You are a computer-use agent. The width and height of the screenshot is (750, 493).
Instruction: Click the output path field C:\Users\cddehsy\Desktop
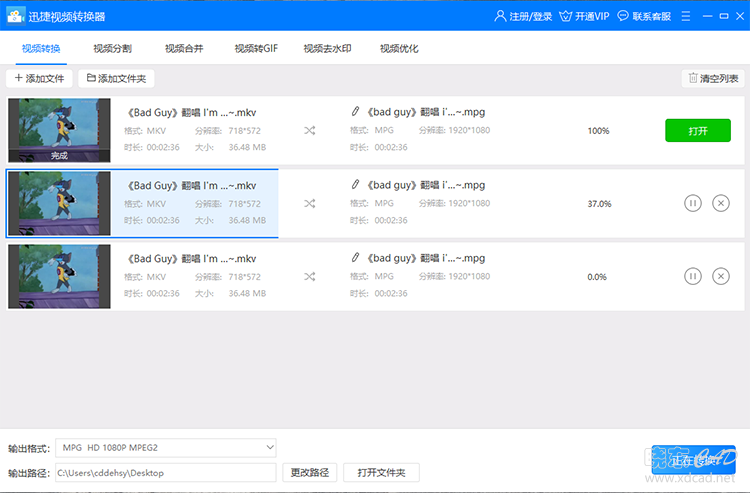pyautogui.click(x=166, y=472)
